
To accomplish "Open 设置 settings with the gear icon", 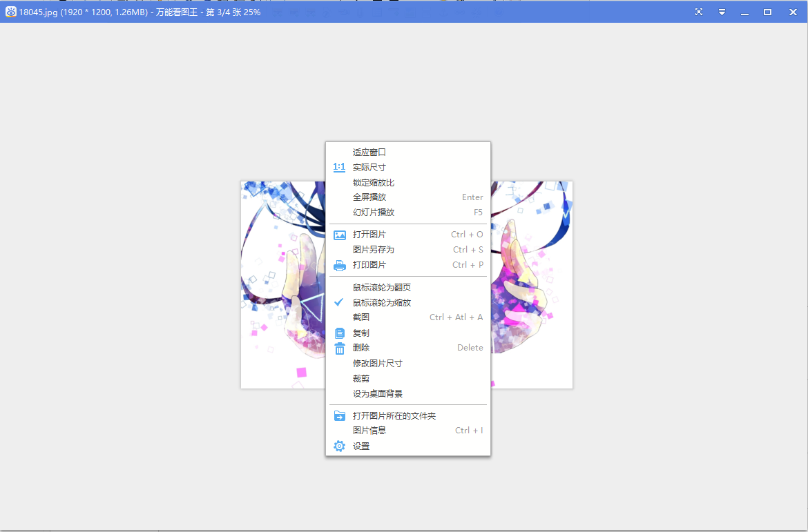I will pos(407,446).
